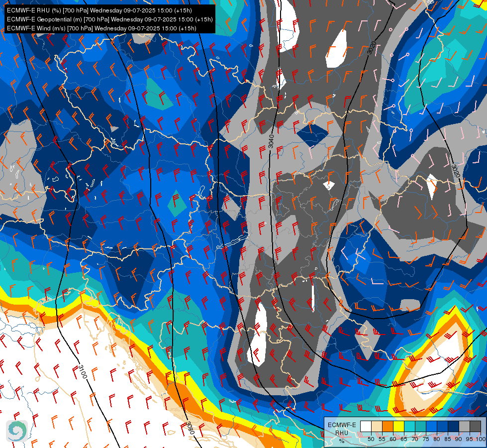The image size is (487, 448).
Task: Click the ECMWF-E legend title text
Action: [342, 425]
